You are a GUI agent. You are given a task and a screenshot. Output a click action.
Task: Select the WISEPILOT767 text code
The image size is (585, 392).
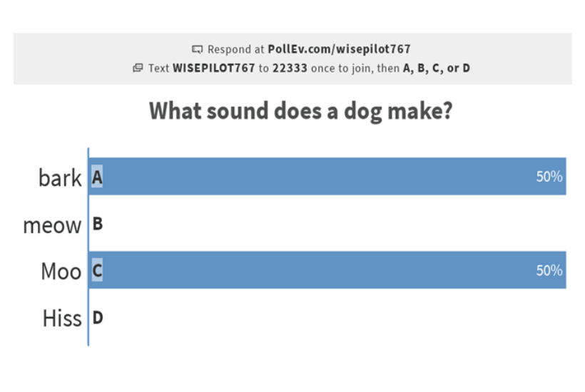click(x=214, y=68)
